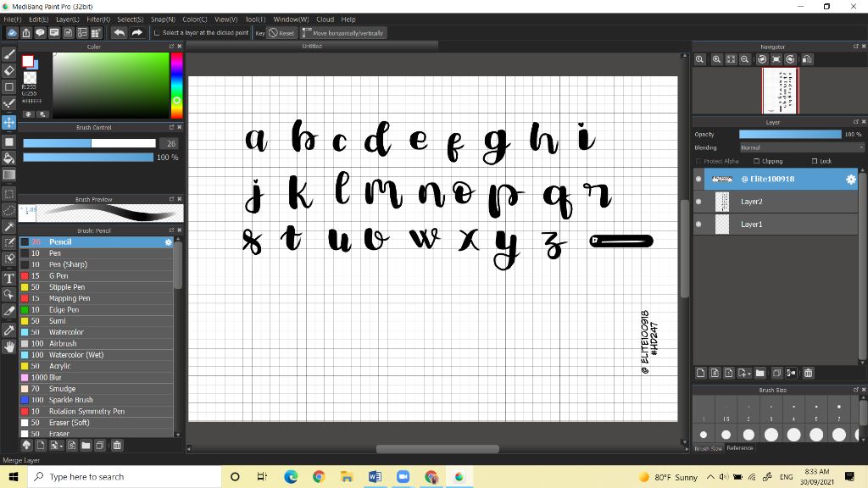This screenshot has width=868, height=488.
Task: Open Microsoft Edge from the taskbar
Action: pyautogui.click(x=291, y=477)
